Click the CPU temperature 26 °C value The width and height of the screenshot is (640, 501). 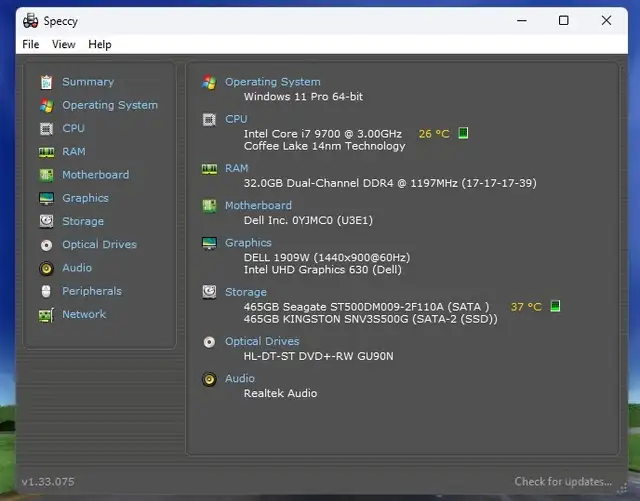tap(434, 134)
